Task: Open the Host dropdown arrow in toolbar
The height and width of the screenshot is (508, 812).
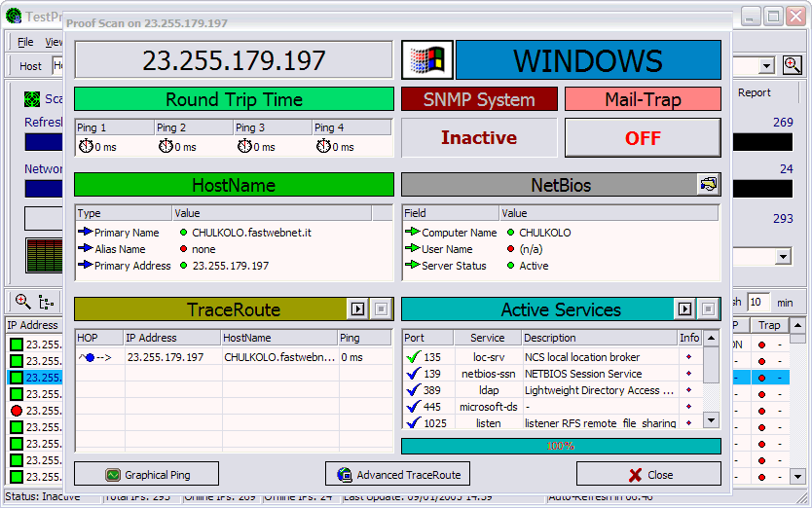Action: click(x=766, y=66)
